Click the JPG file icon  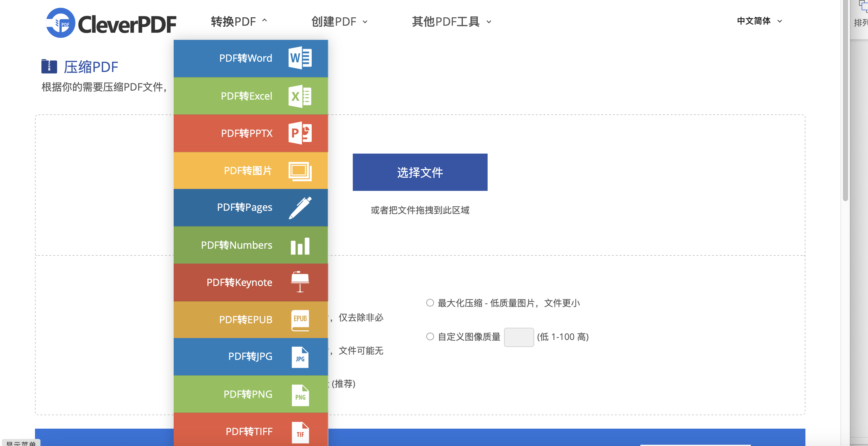tap(300, 357)
